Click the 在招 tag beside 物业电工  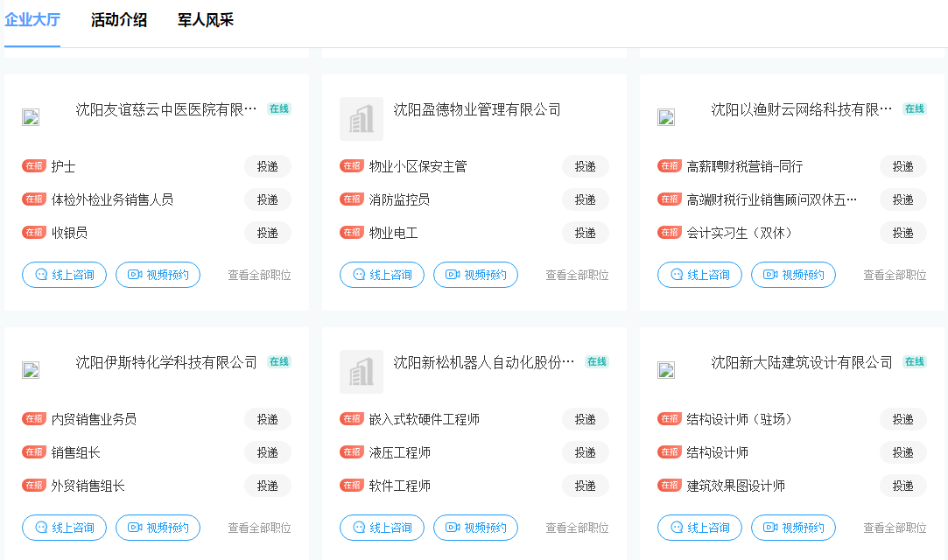pos(352,232)
